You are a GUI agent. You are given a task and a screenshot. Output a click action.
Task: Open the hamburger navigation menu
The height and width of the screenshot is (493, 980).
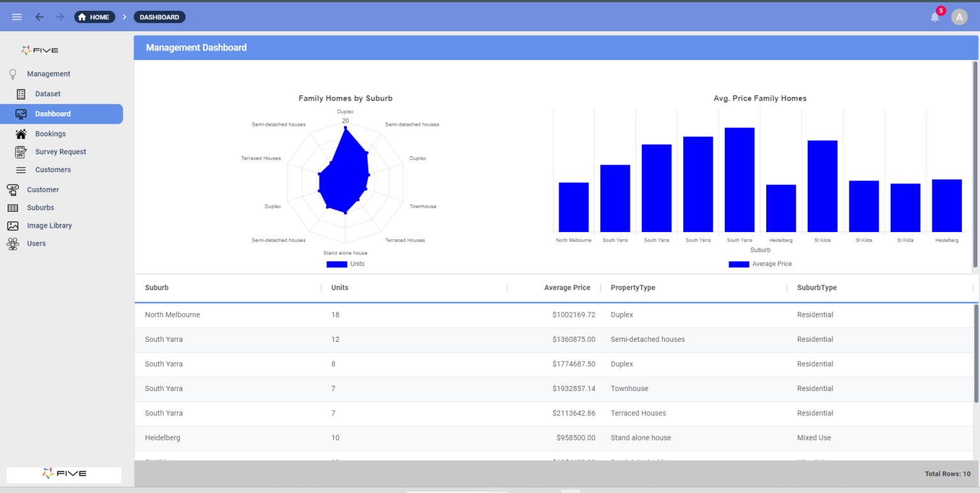pos(17,17)
